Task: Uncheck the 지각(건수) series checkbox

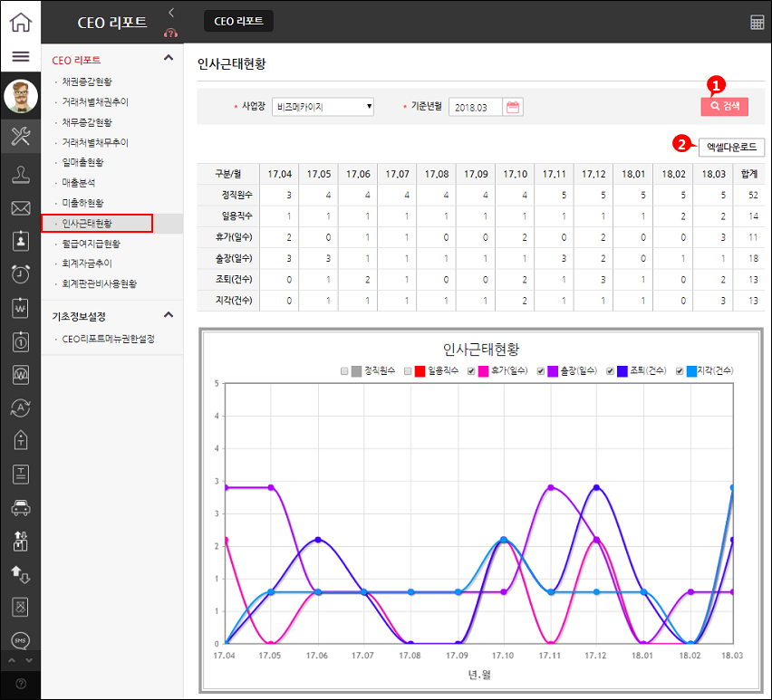Action: coord(680,371)
